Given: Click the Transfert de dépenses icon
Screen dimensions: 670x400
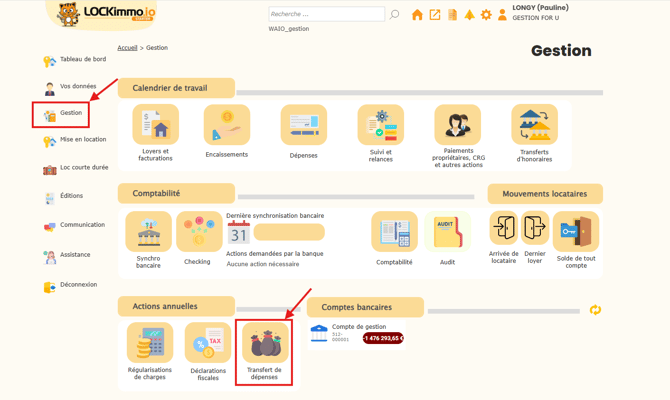Looking at the screenshot, I should coord(265,345).
